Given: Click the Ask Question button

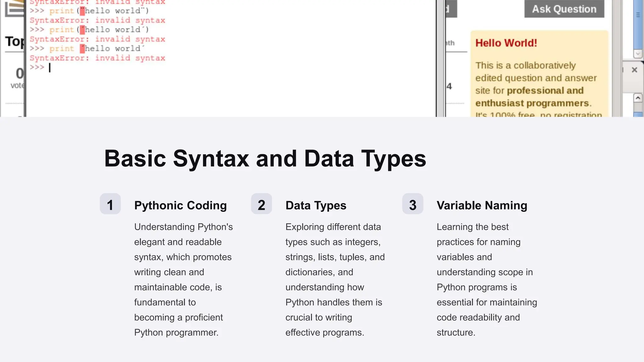Looking at the screenshot, I should pos(564,9).
